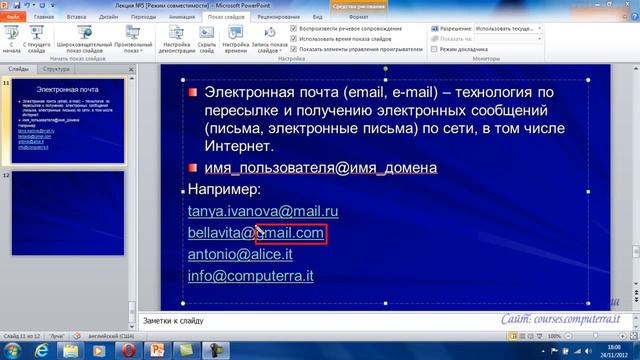640x360 pixels.
Task: Select slide 11 thumbnail
Action: tap(68, 121)
